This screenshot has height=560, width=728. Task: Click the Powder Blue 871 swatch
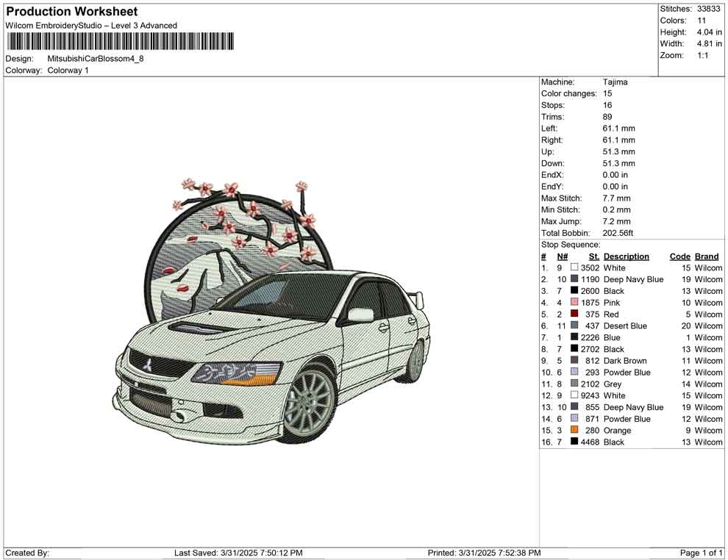[574, 418]
